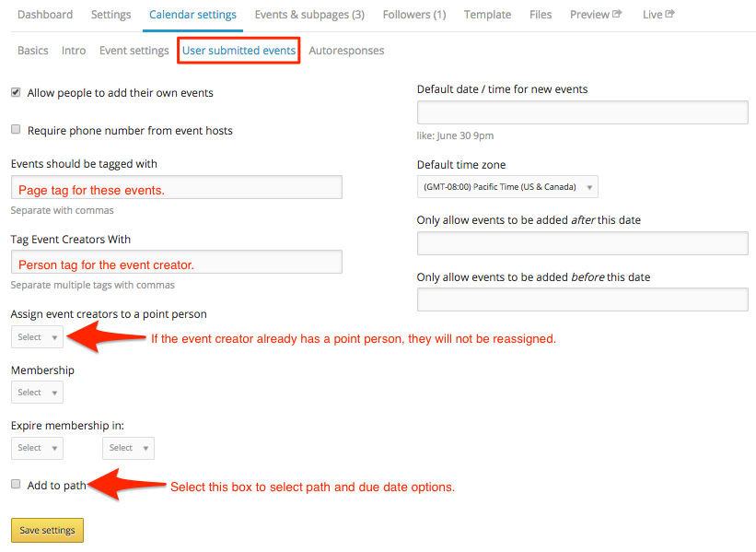Focus Events should be tagged with field
Viewport: 756px width, 552px height.
tap(177, 187)
